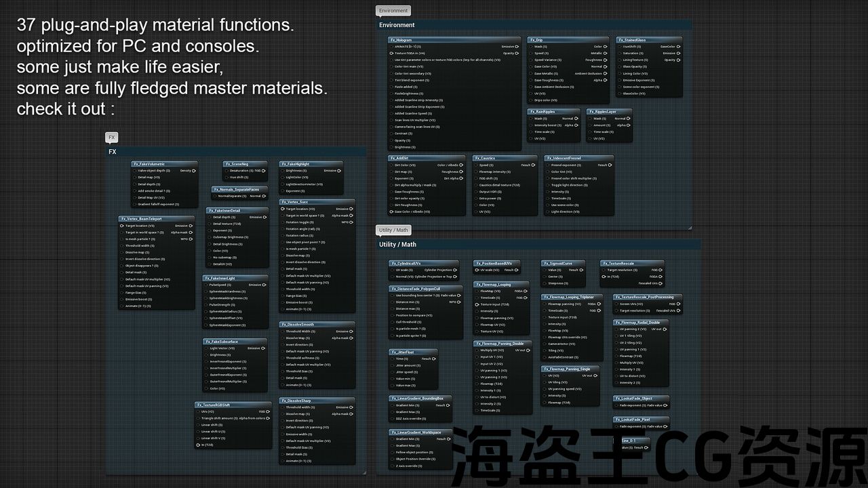Click Base Color / Albedo input pin on Fx_AddDirt
This screenshot has height=488, width=868.
pyautogui.click(x=391, y=211)
